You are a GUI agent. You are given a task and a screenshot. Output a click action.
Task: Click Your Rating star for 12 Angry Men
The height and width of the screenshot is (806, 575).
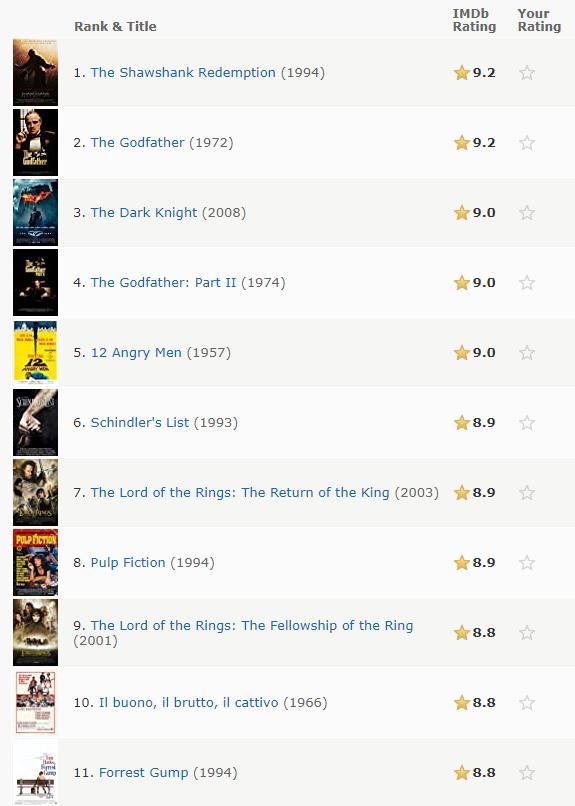(527, 353)
